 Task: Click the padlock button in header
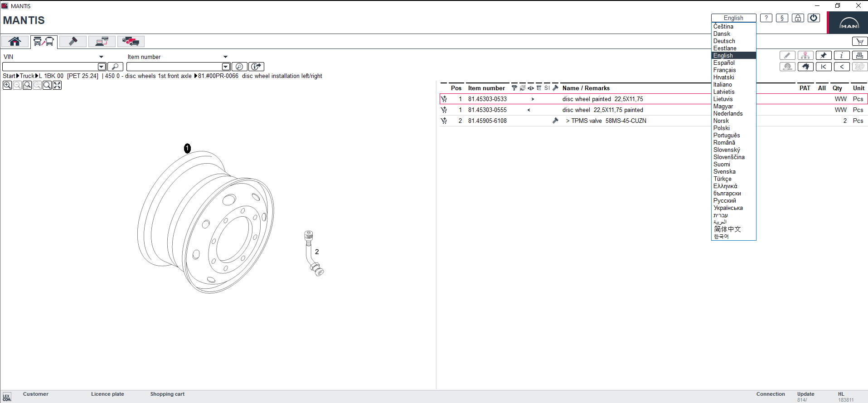tap(798, 18)
